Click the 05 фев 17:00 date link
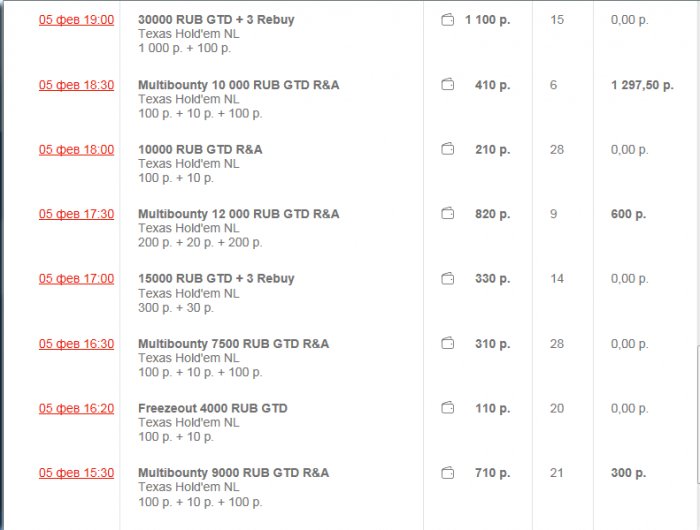700x530 pixels. [76, 279]
